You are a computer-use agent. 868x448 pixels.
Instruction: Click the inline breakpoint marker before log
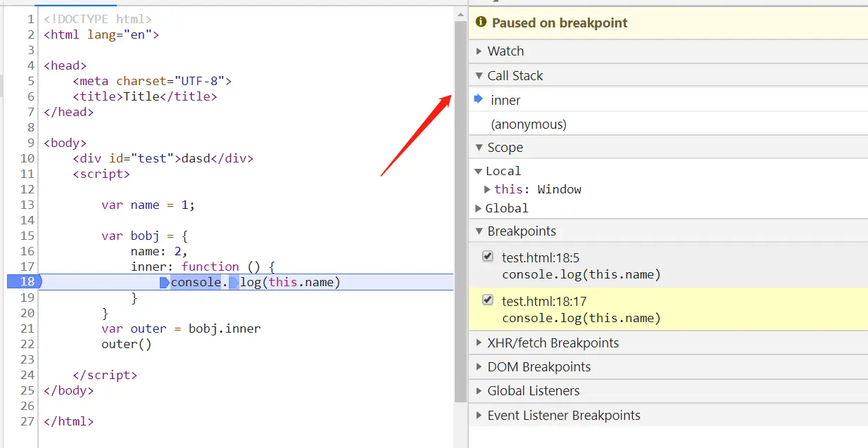pos(234,283)
